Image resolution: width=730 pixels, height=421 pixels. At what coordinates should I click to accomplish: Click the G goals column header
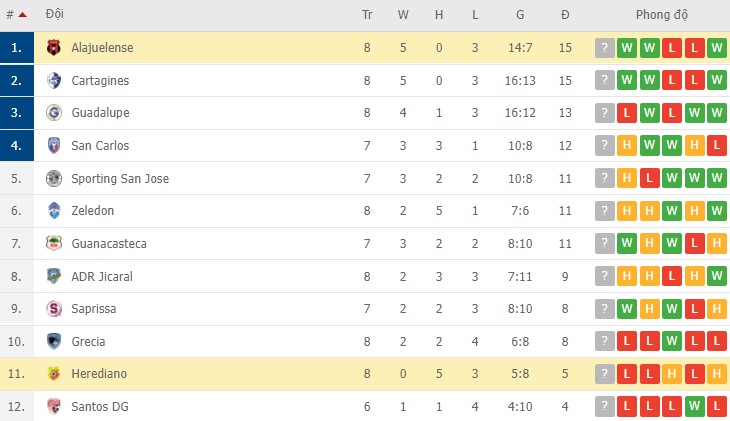[x=520, y=15]
